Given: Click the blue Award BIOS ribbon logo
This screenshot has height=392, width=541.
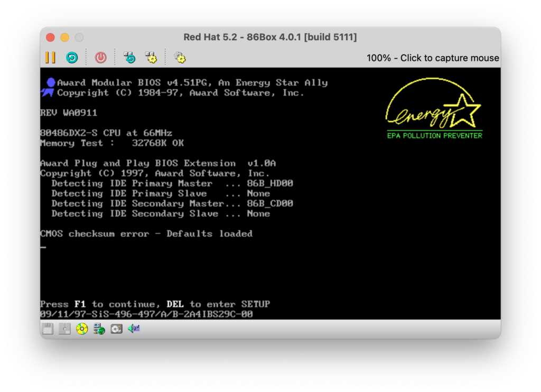Looking at the screenshot, I should (x=48, y=87).
